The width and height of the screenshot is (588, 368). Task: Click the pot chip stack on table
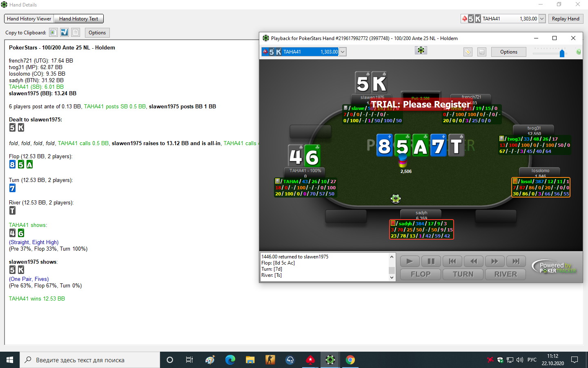403,161
